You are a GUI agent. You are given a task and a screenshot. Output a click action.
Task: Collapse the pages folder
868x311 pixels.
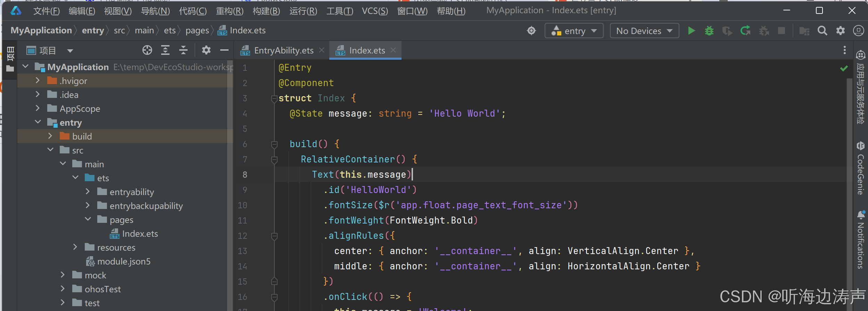click(88, 219)
